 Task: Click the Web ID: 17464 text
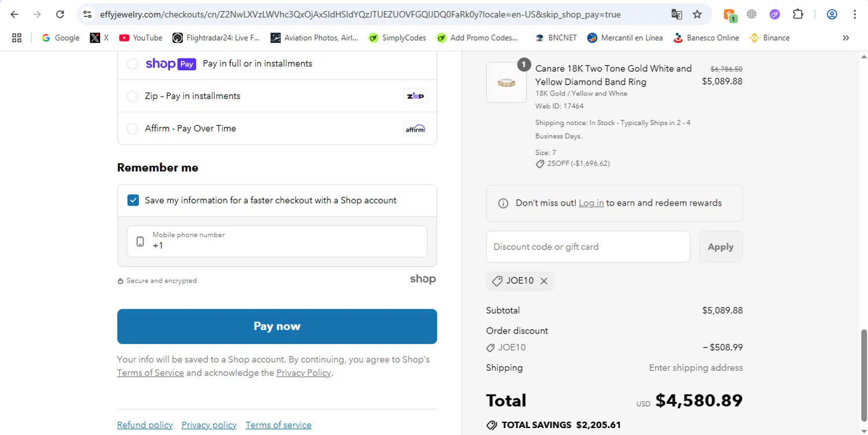(560, 107)
